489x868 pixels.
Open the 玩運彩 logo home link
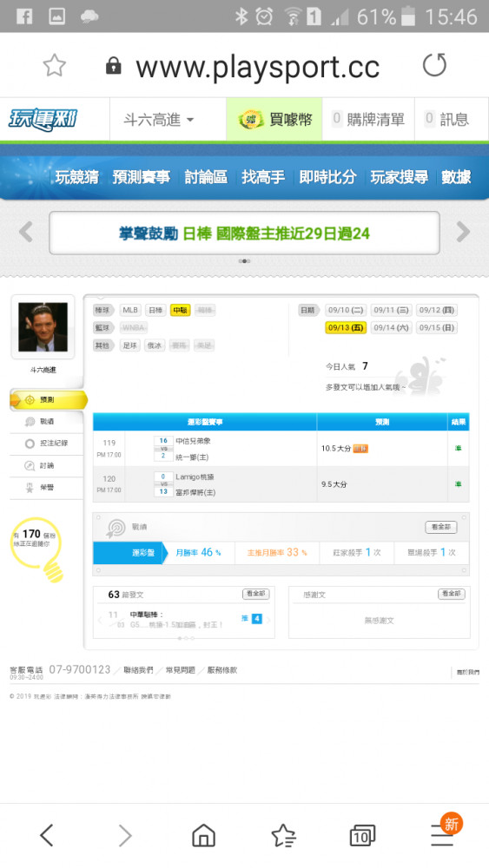click(43, 119)
